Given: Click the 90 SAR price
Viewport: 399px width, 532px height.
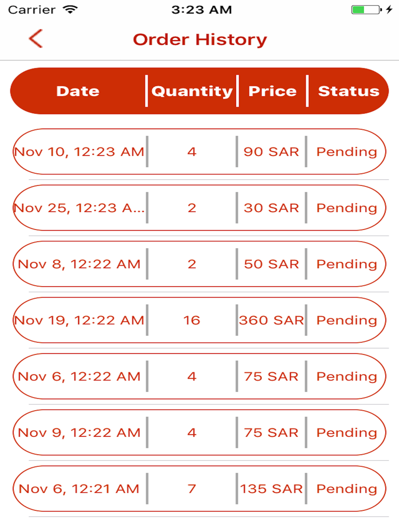Looking at the screenshot, I should point(271,152).
